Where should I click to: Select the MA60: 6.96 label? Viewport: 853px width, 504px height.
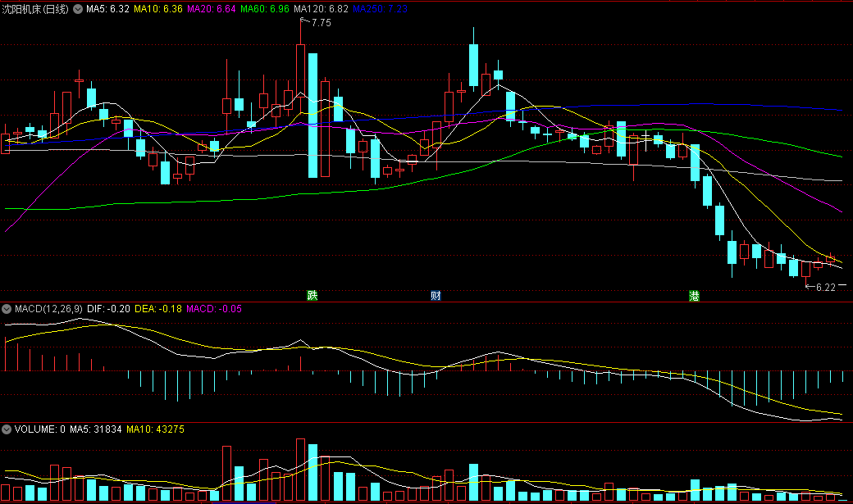click(x=265, y=9)
